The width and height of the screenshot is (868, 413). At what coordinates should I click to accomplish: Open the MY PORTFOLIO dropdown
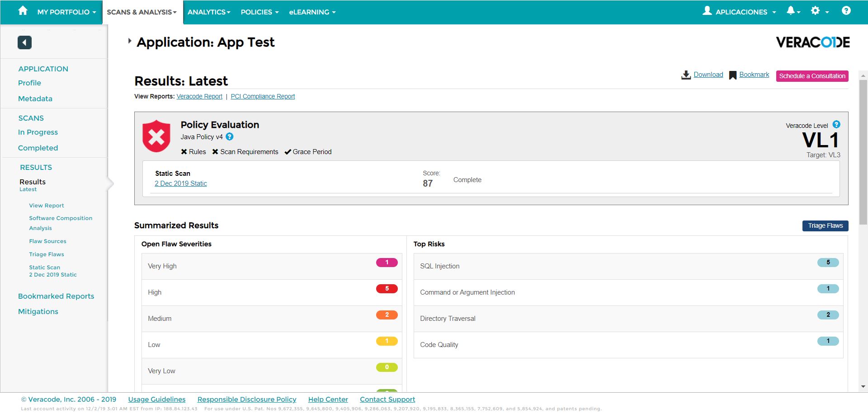coord(66,12)
